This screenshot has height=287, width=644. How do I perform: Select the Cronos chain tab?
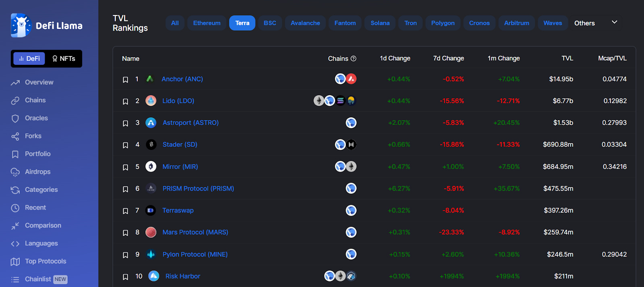[479, 23]
